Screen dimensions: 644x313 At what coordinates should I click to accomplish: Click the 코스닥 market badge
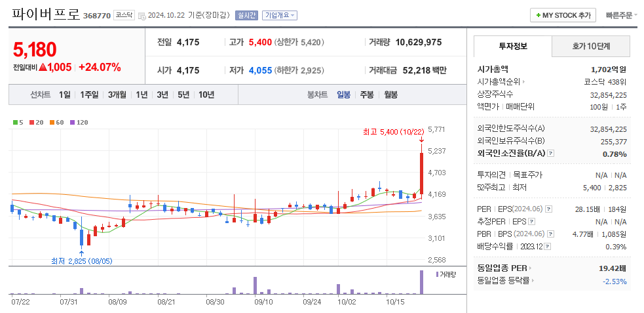point(123,16)
